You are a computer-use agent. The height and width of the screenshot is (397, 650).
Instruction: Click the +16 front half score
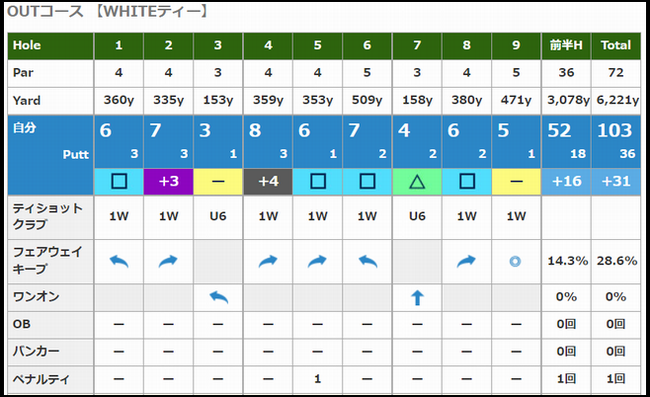(x=566, y=182)
